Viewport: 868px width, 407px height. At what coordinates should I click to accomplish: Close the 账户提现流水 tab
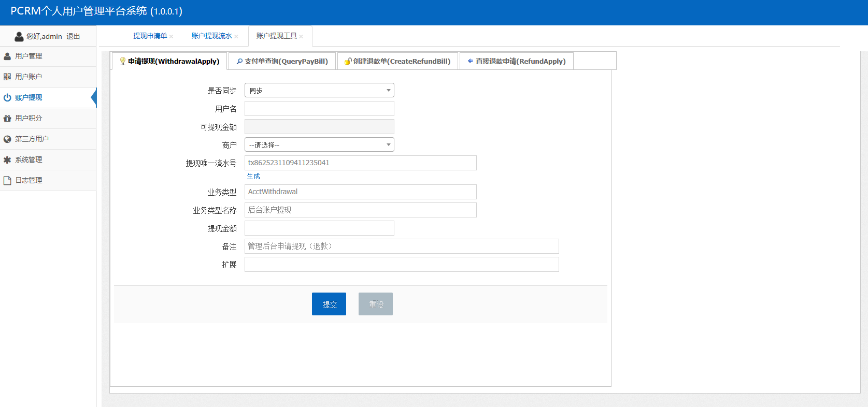[x=236, y=36]
